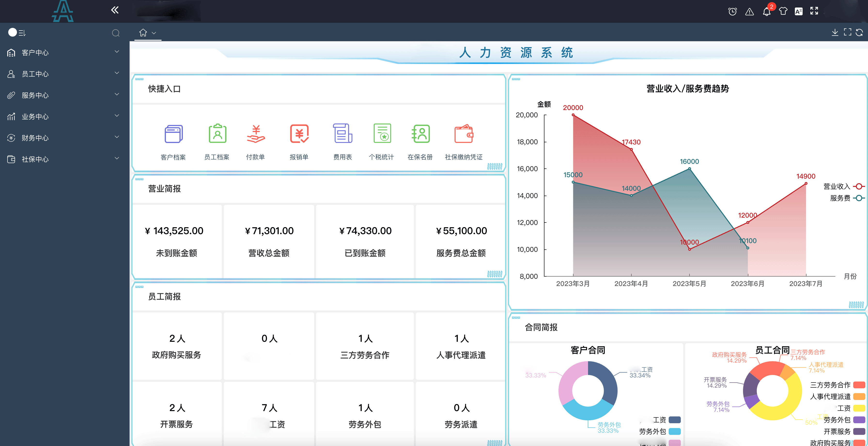This screenshot has width=868, height=446.
Task: Open the theme shirt icon
Action: point(783,11)
